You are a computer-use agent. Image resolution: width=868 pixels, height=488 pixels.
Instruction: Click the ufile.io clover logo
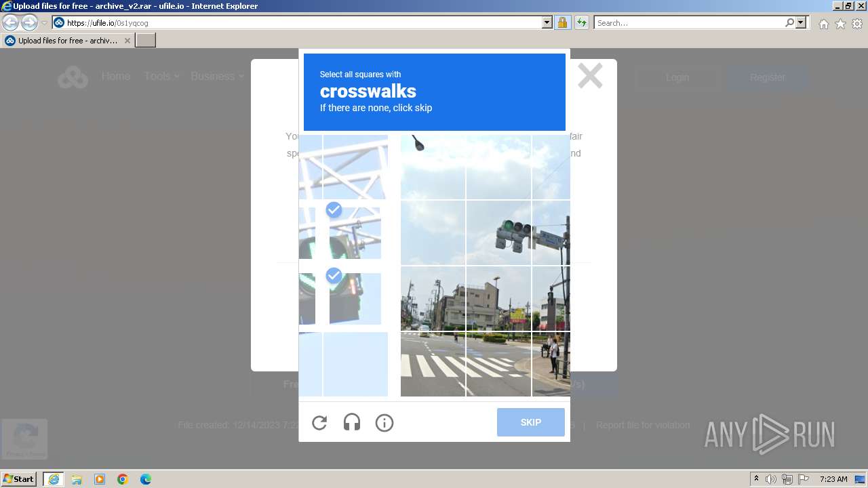tap(73, 77)
